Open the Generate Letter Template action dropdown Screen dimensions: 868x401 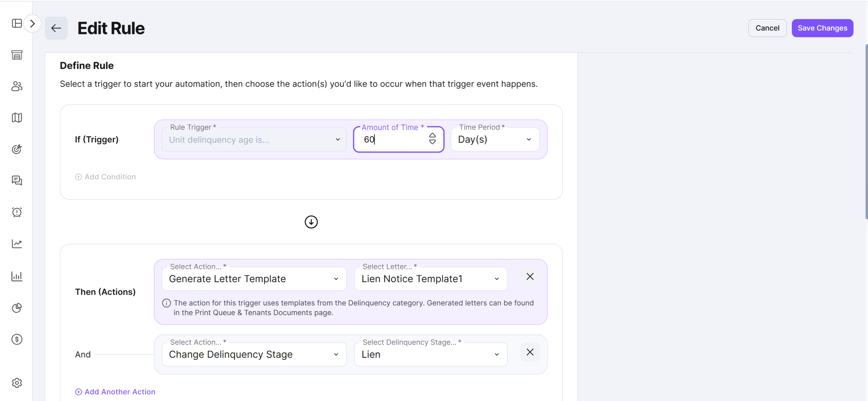pos(254,279)
